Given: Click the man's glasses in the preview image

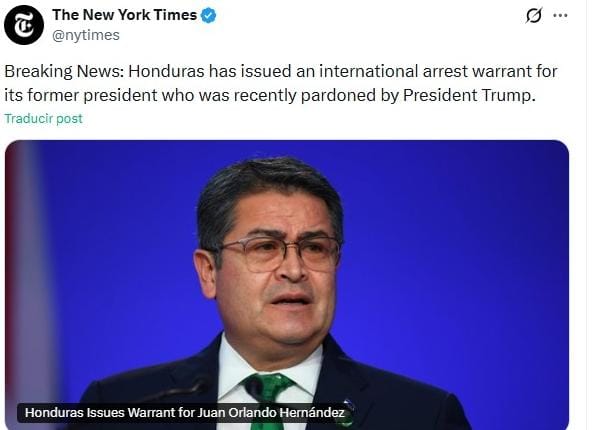Looking at the screenshot, I should point(280,253).
